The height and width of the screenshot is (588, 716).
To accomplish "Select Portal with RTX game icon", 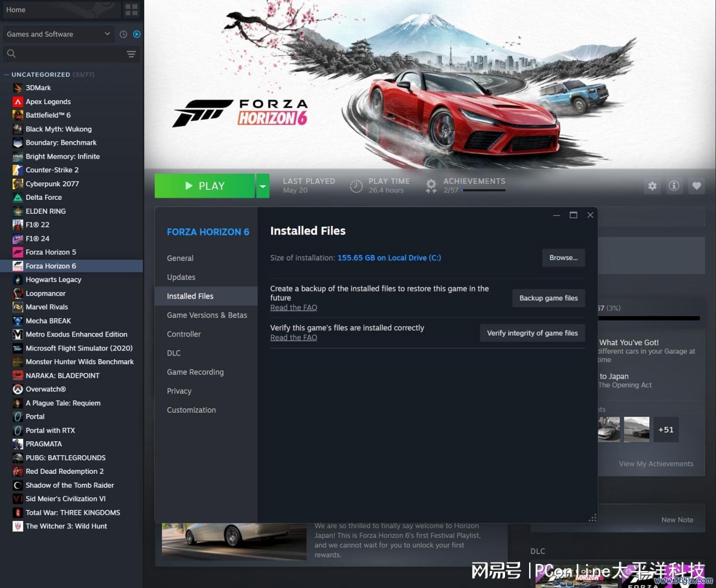I will tap(18, 430).
